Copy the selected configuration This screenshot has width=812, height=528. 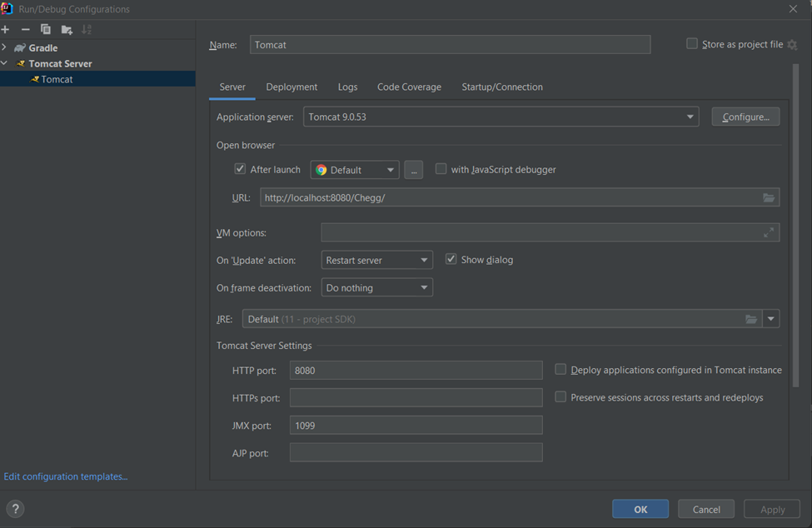pyautogui.click(x=46, y=29)
